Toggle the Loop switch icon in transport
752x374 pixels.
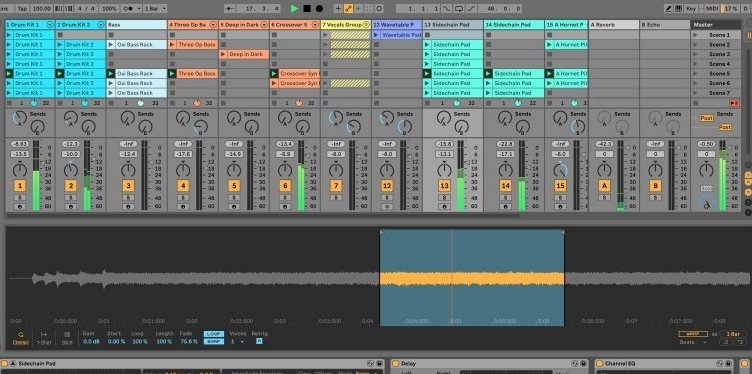pyautogui.click(x=459, y=9)
